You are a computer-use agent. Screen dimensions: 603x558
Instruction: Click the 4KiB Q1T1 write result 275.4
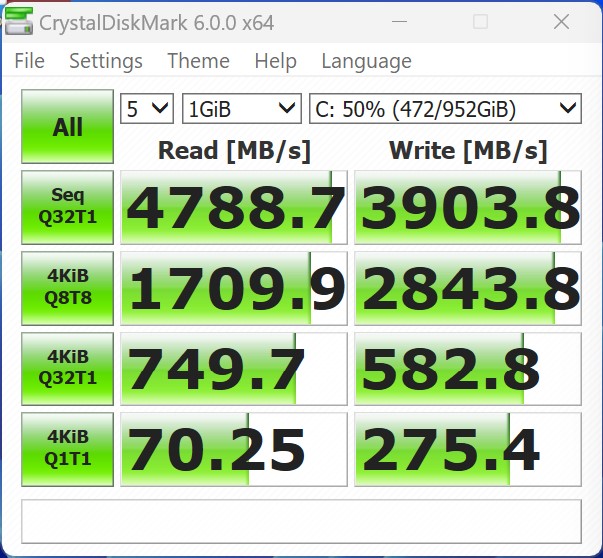pyautogui.click(x=468, y=450)
